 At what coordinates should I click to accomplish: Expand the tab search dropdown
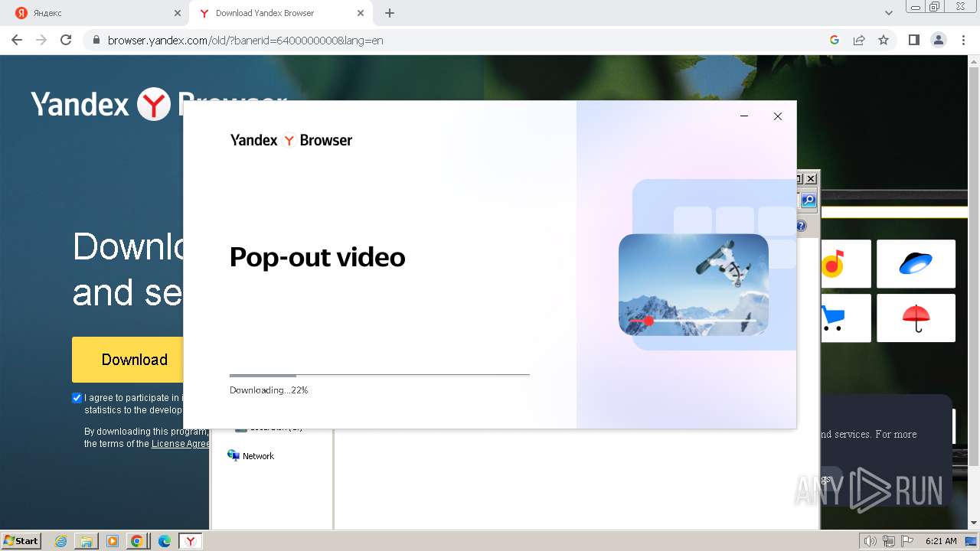(x=889, y=13)
